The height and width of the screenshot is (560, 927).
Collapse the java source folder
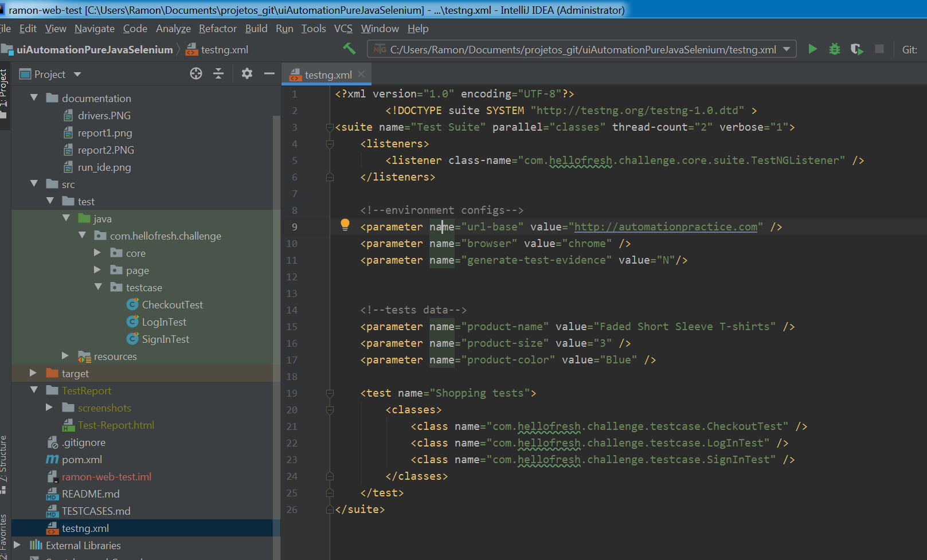click(x=66, y=218)
